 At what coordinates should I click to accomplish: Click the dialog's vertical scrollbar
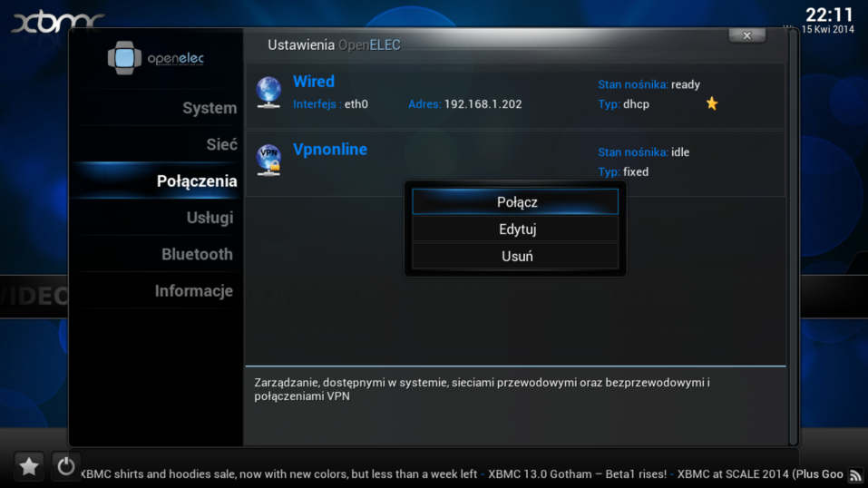794,237
